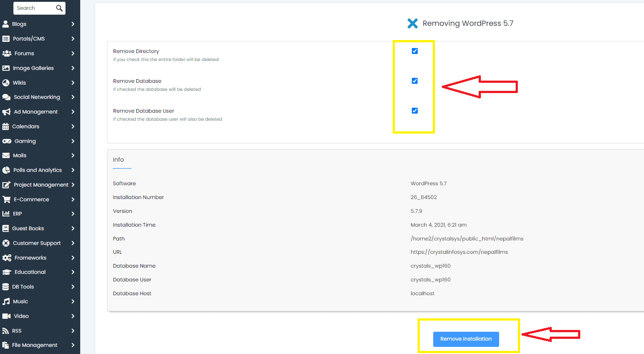Expand the Wikis category chevron

click(73, 83)
